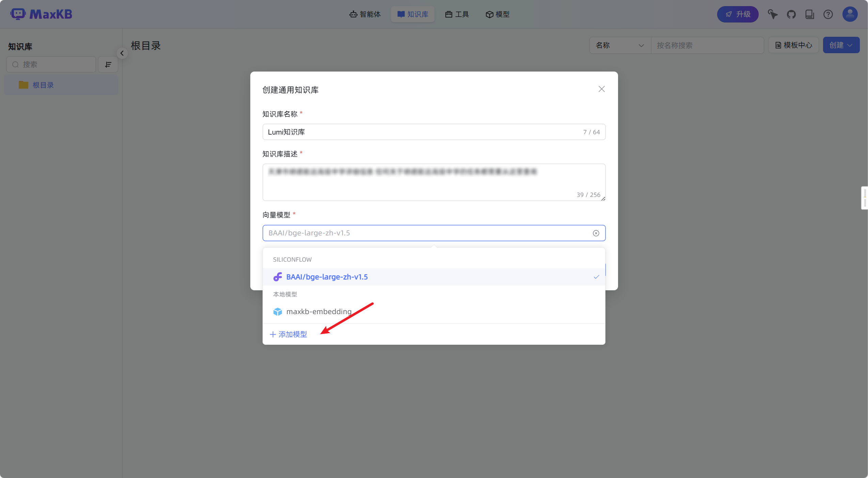This screenshot has height=478, width=868.
Task: Open the 工具 tab
Action: pos(457,14)
